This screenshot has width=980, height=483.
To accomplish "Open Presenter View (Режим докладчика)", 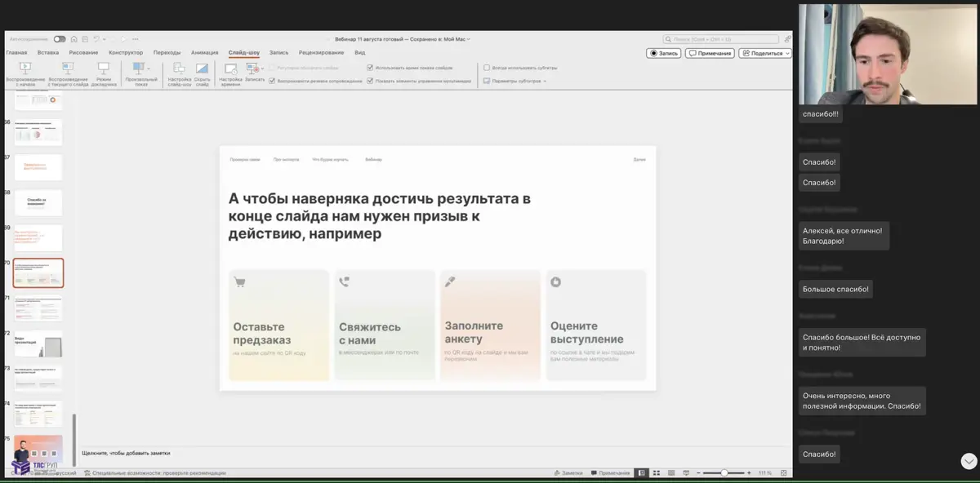I will (104, 73).
